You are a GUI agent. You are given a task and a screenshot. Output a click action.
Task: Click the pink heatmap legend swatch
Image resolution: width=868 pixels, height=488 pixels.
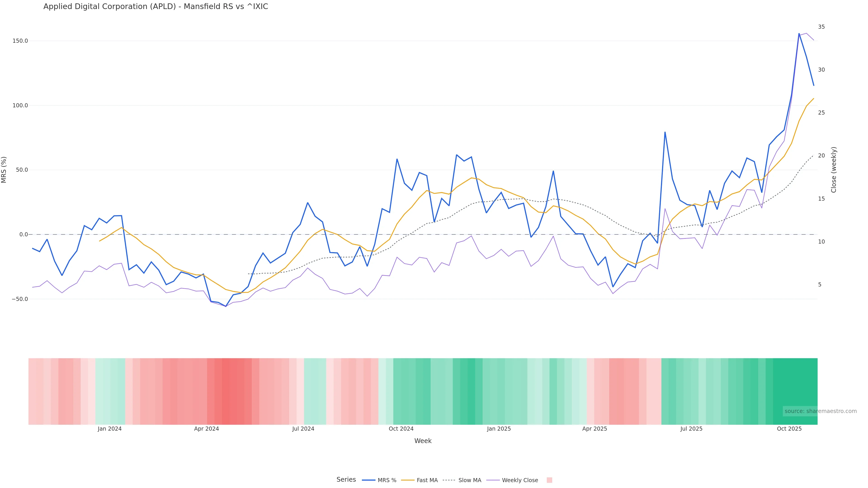pyautogui.click(x=549, y=480)
